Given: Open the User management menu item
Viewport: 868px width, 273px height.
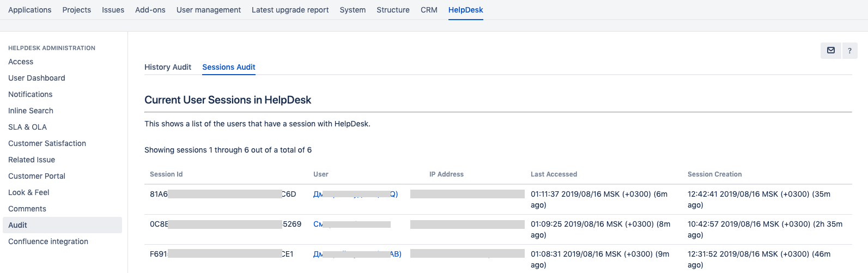Looking at the screenshot, I should tap(209, 10).
